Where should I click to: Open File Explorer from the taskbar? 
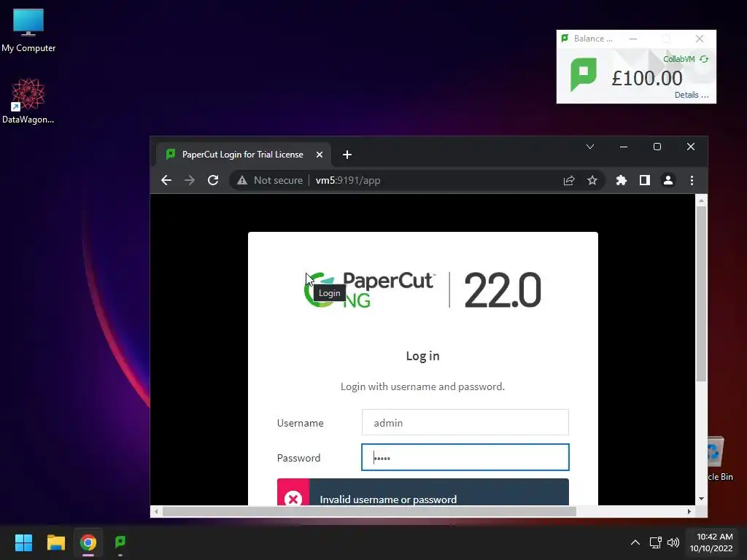click(x=55, y=542)
